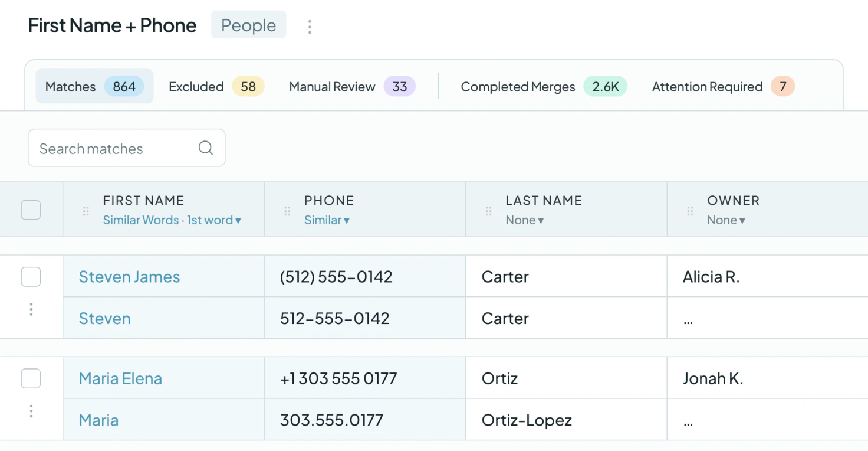Click the People object tag
This screenshot has width=868, height=451.
tap(249, 25)
